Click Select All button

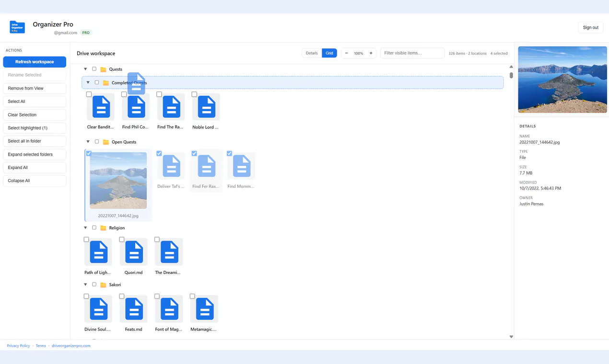35,102
